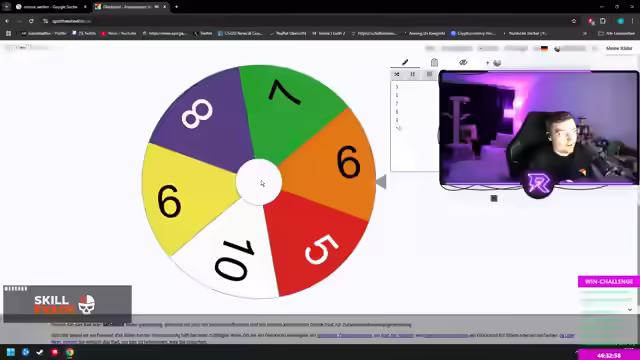Click the red extension icon in toolbar
The height and width of the screenshot is (360, 640).
click(x=591, y=21)
